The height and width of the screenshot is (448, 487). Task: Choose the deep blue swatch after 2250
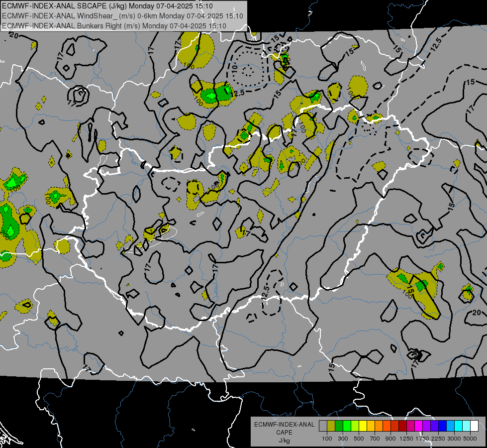click(443, 426)
